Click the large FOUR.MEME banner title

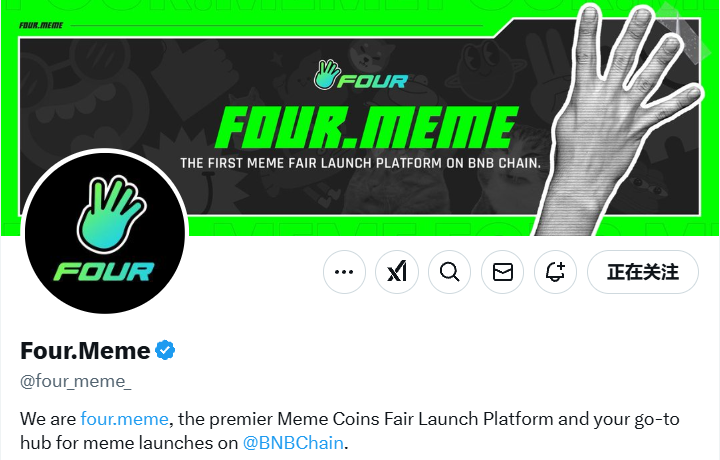(x=366, y=127)
